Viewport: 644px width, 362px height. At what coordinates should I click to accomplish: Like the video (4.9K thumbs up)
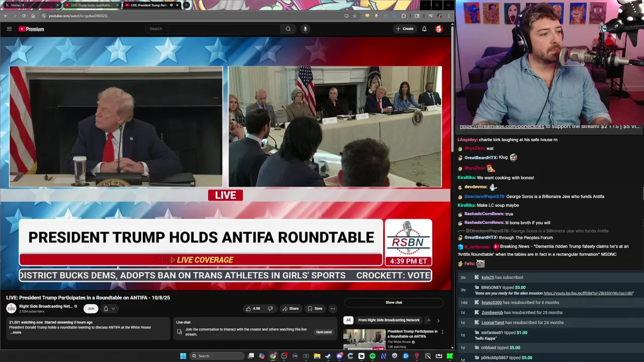tap(253, 309)
